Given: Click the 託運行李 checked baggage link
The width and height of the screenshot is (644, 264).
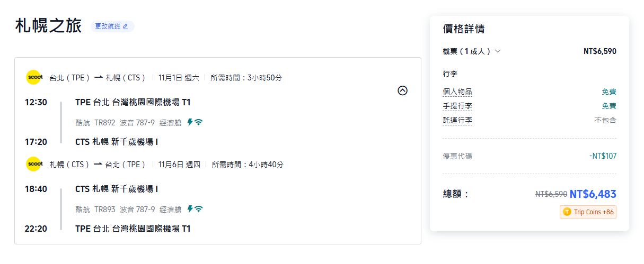Looking at the screenshot, I should pos(457,121).
